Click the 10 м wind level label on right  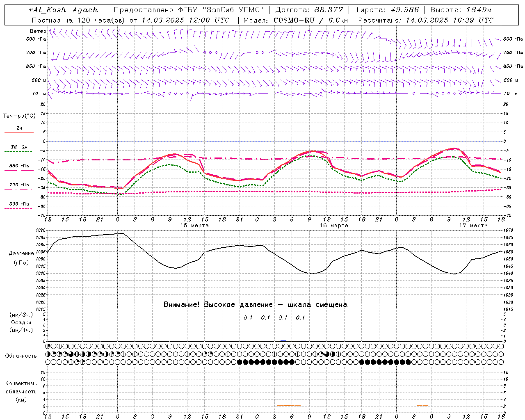click(x=510, y=94)
